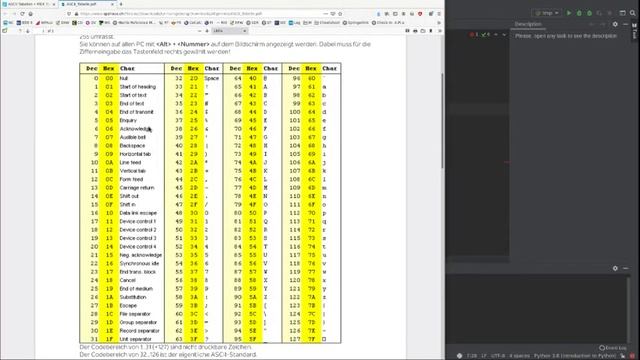Open a new Firefox tab
The image size is (640, 360).
pos(121,4)
